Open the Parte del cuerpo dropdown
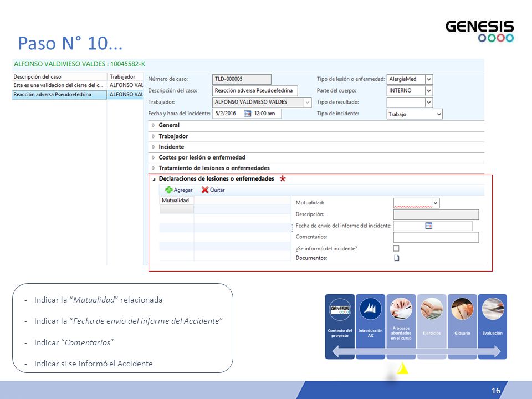This screenshot has height=399, width=532. (x=429, y=91)
